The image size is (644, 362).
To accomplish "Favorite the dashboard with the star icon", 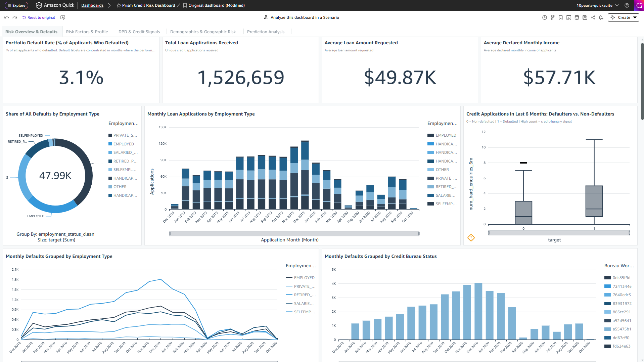I will (119, 5).
